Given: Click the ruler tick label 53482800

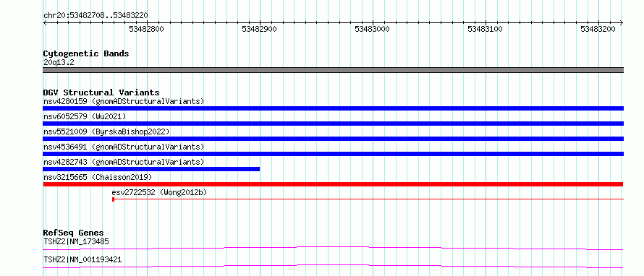Looking at the screenshot, I should (x=147, y=29).
